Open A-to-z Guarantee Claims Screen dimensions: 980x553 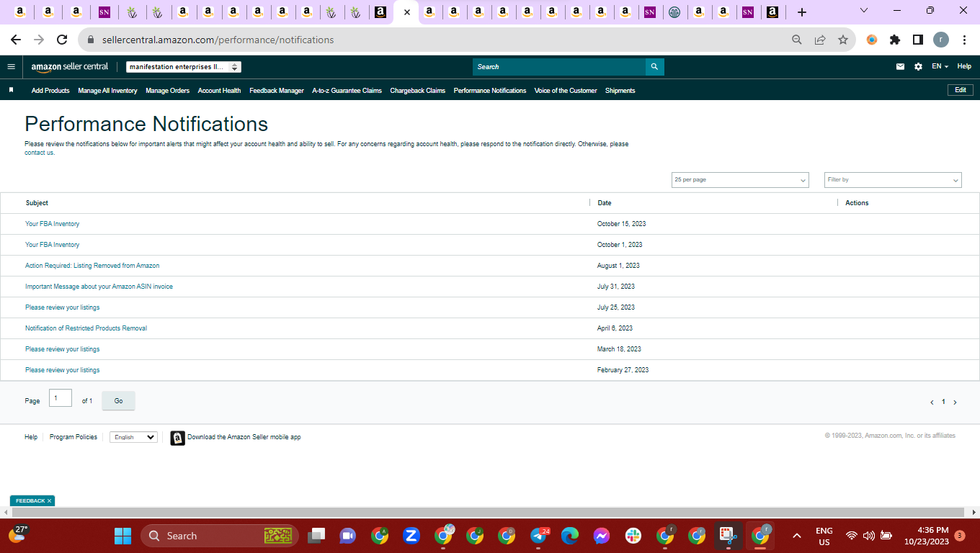pyautogui.click(x=347, y=91)
